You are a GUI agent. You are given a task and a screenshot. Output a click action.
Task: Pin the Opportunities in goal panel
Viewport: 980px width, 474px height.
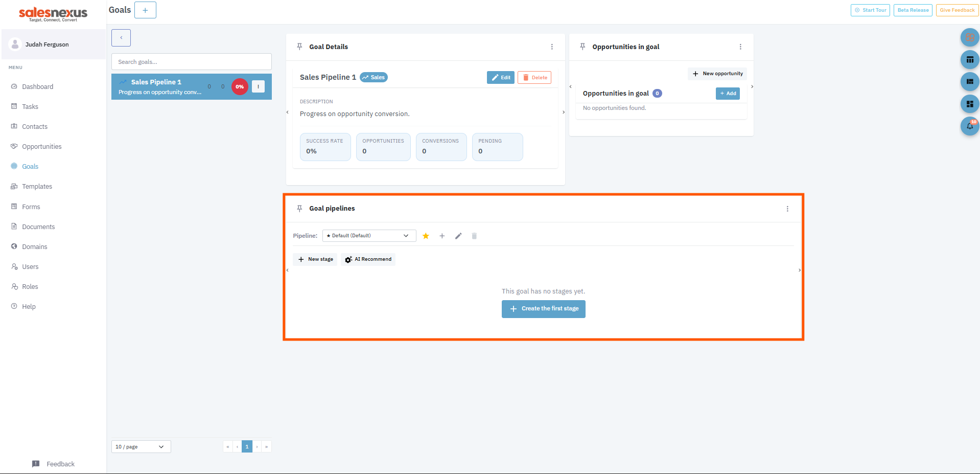coord(582,47)
